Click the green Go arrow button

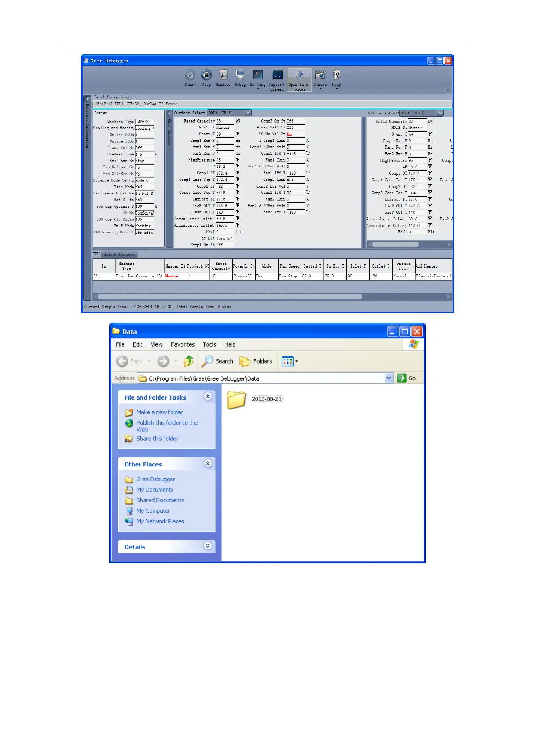click(x=402, y=378)
